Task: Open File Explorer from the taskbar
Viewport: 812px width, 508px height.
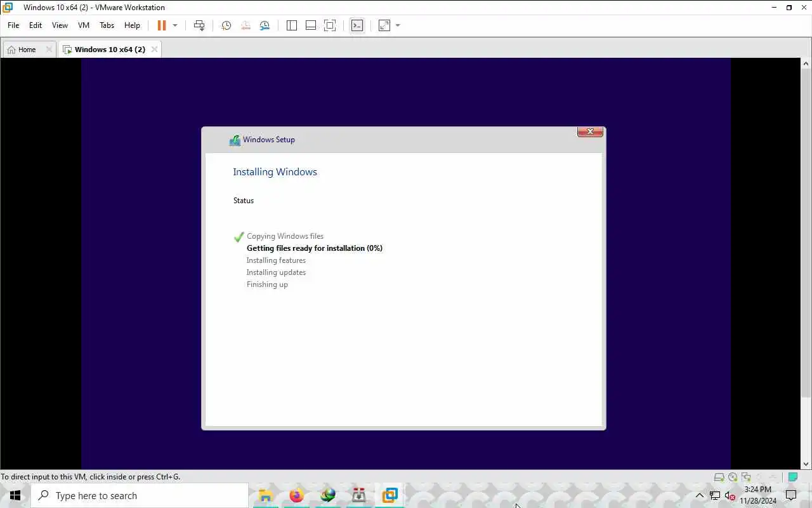Action: [x=265, y=495]
